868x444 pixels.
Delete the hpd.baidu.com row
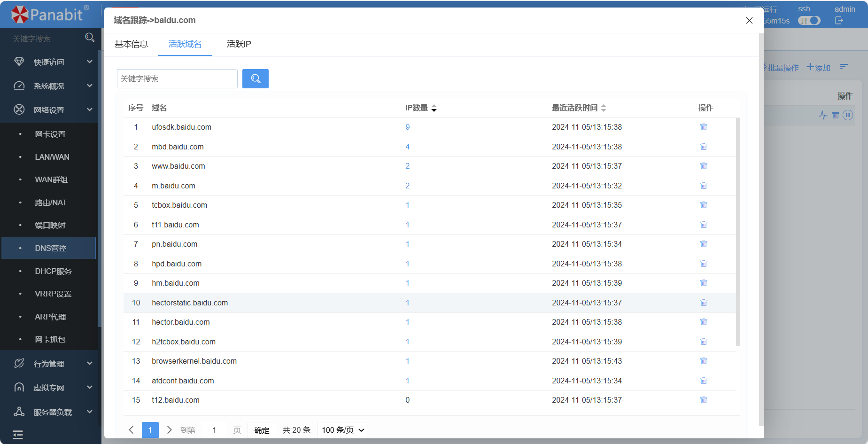click(703, 264)
